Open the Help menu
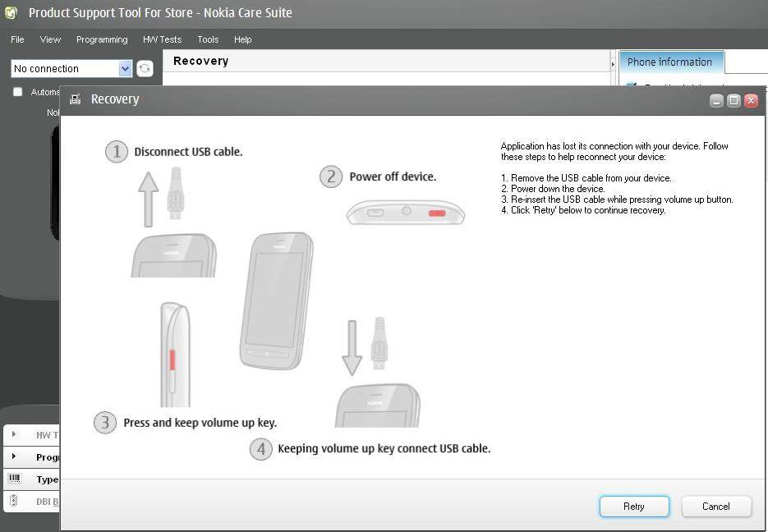 [242, 39]
